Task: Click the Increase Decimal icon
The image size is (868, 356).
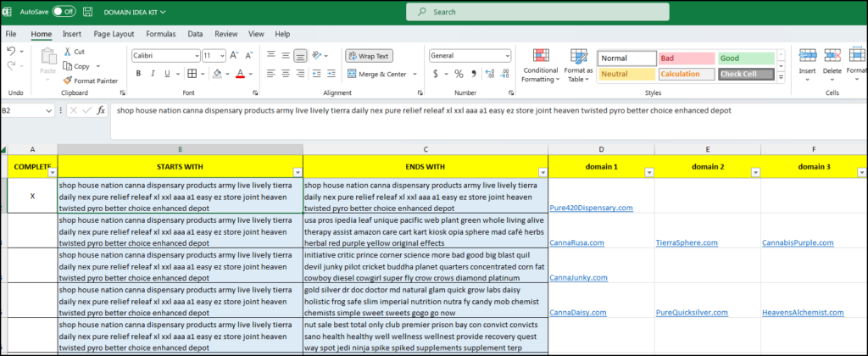Action: [x=489, y=74]
